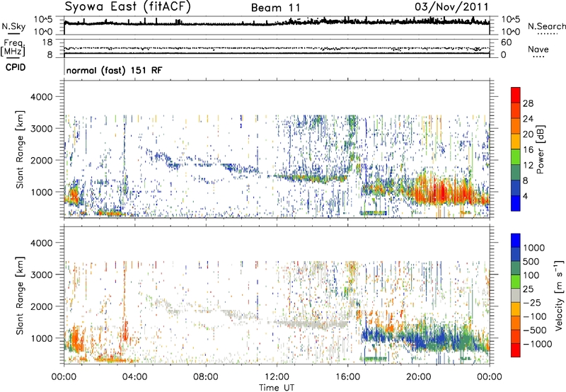Click the 'N.Sky' legend label
The width and height of the screenshot is (566, 392).
coord(13,26)
